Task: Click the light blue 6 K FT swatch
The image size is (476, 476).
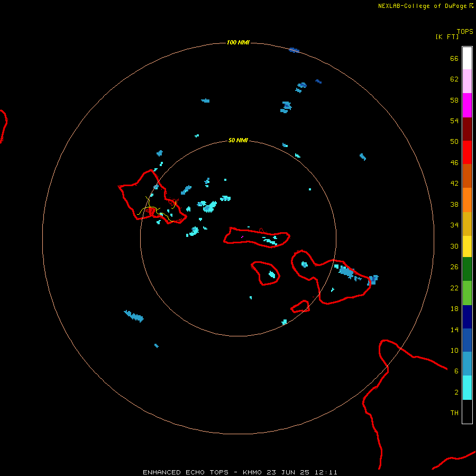Action: point(467,364)
